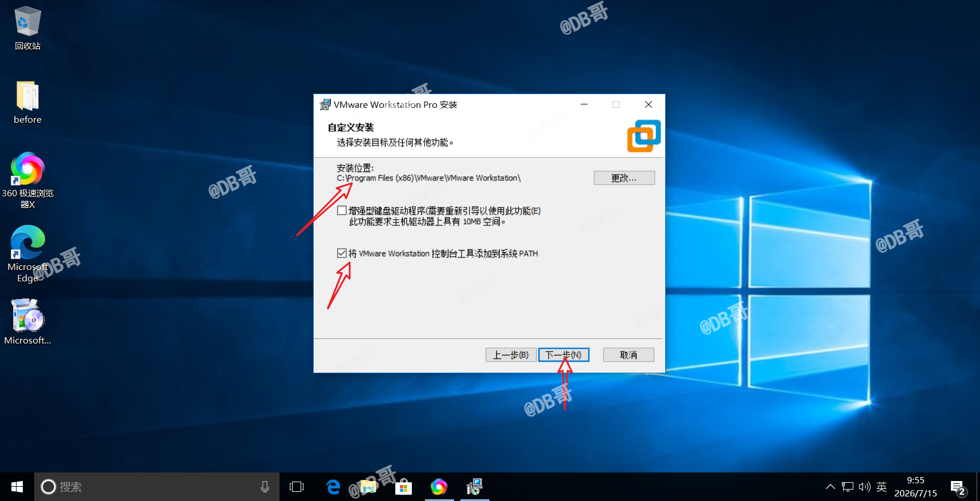Screen dimensions: 980x501
Task: Select Microsoft Edge desktop shortcut
Action: click(27, 253)
